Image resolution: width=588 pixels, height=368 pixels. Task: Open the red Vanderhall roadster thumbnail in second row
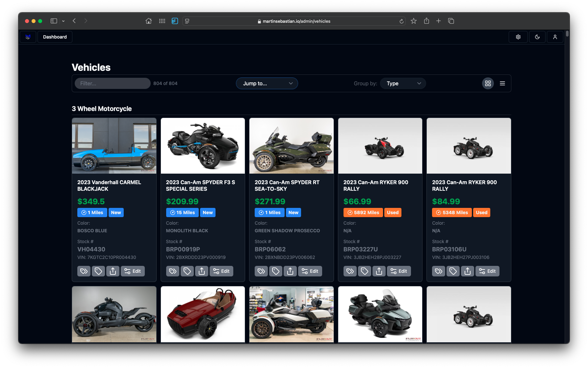tap(203, 314)
